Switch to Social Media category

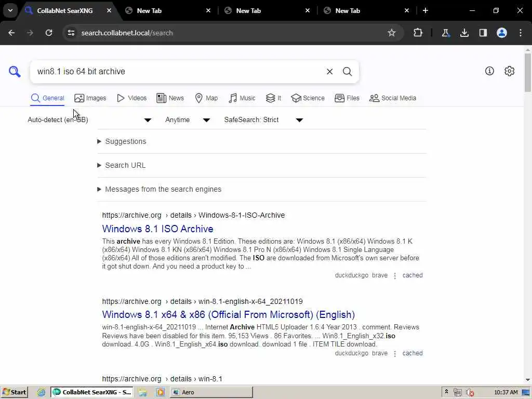pyautogui.click(x=393, y=98)
